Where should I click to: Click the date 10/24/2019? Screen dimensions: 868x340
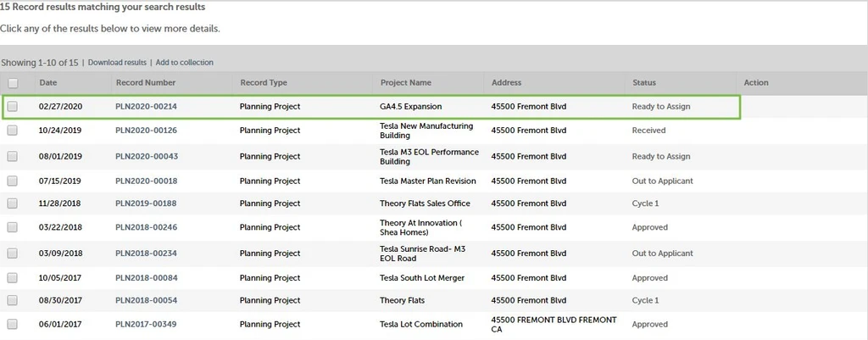[x=60, y=130]
